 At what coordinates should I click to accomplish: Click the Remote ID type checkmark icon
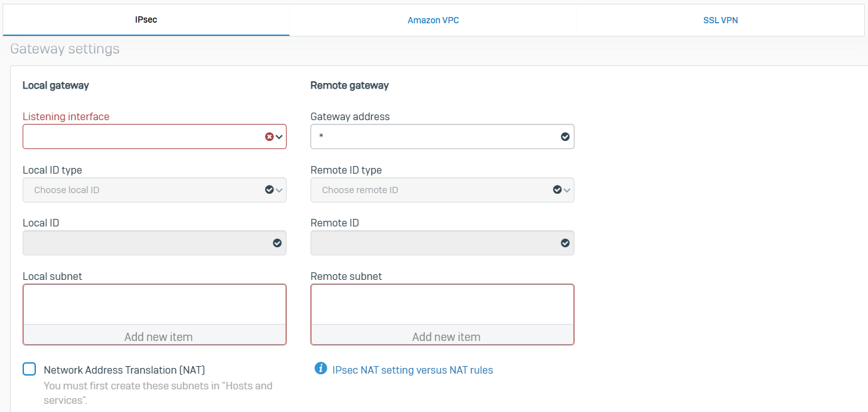pos(557,189)
